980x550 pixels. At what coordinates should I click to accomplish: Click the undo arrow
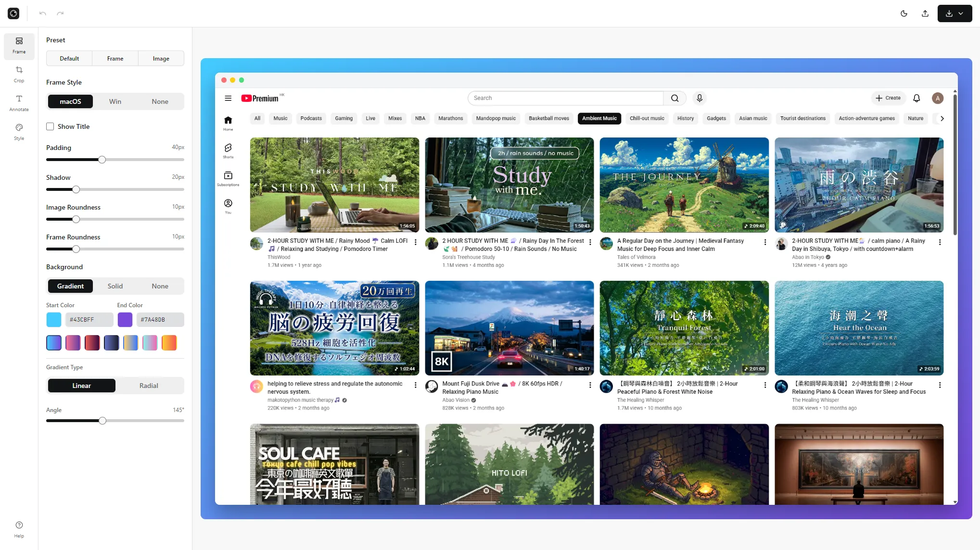[43, 13]
